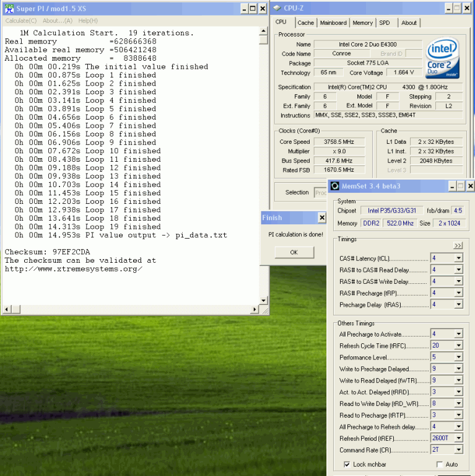Switch to the Mainboard tab in CPU-Z
Screen dimensions: 475x476
[x=333, y=23]
